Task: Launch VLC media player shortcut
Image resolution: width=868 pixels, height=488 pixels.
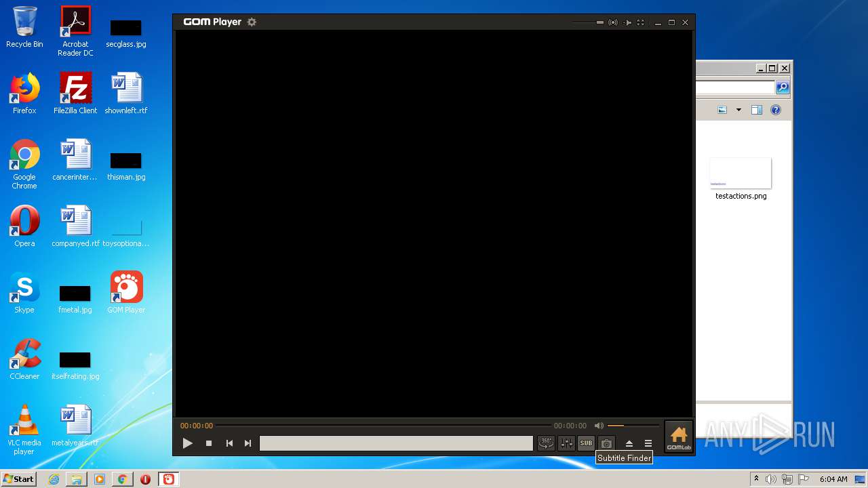Action: (24, 430)
